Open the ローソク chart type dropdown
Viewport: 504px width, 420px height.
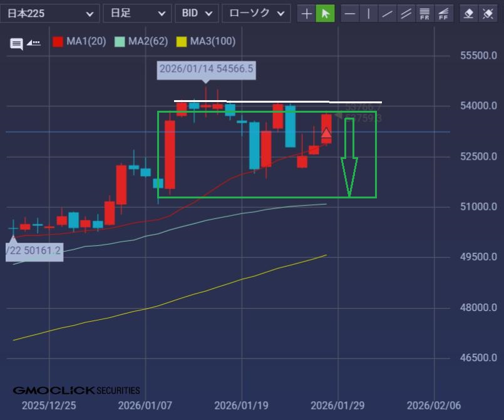(x=256, y=13)
